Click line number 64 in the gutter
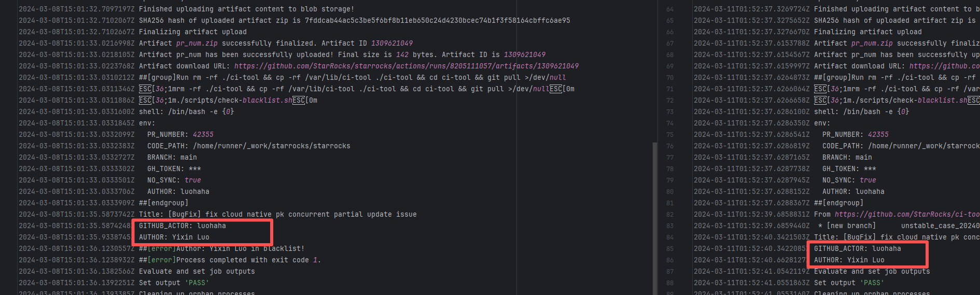 670,9
